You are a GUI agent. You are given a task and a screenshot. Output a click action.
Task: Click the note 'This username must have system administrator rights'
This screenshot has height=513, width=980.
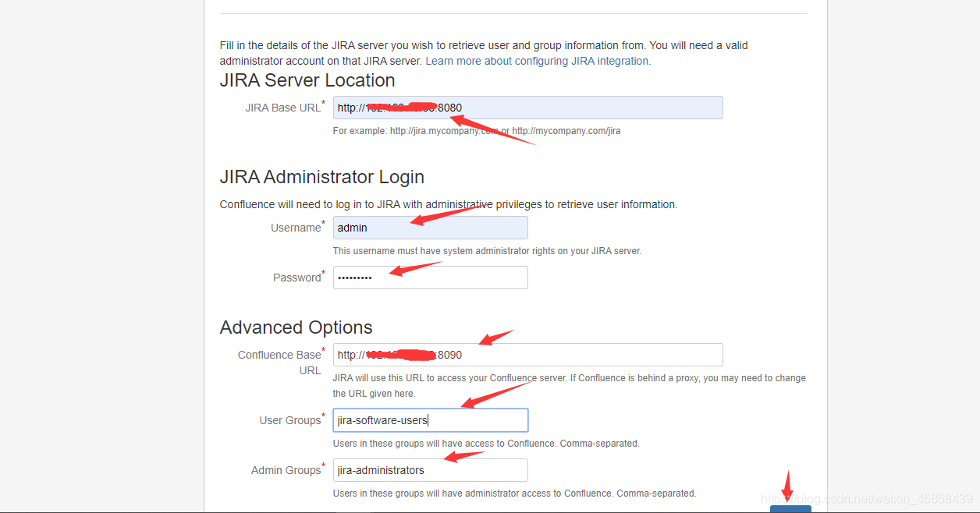click(487, 251)
